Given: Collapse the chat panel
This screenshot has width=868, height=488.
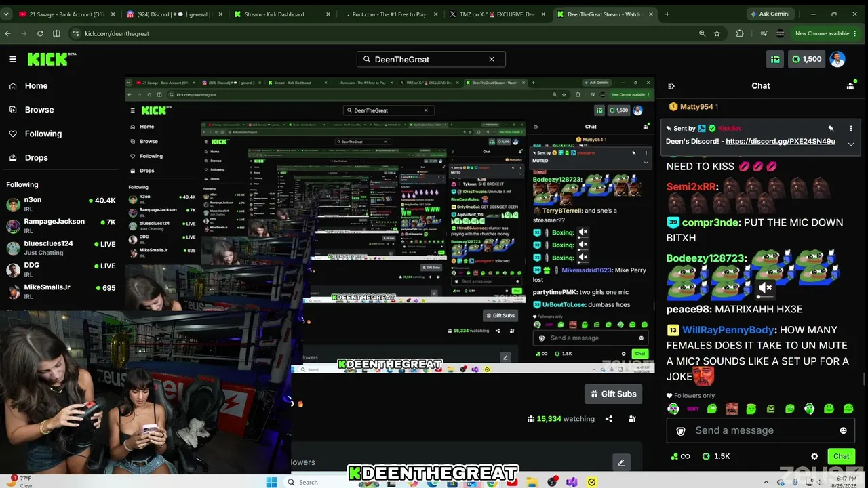Looking at the screenshot, I should (x=671, y=86).
